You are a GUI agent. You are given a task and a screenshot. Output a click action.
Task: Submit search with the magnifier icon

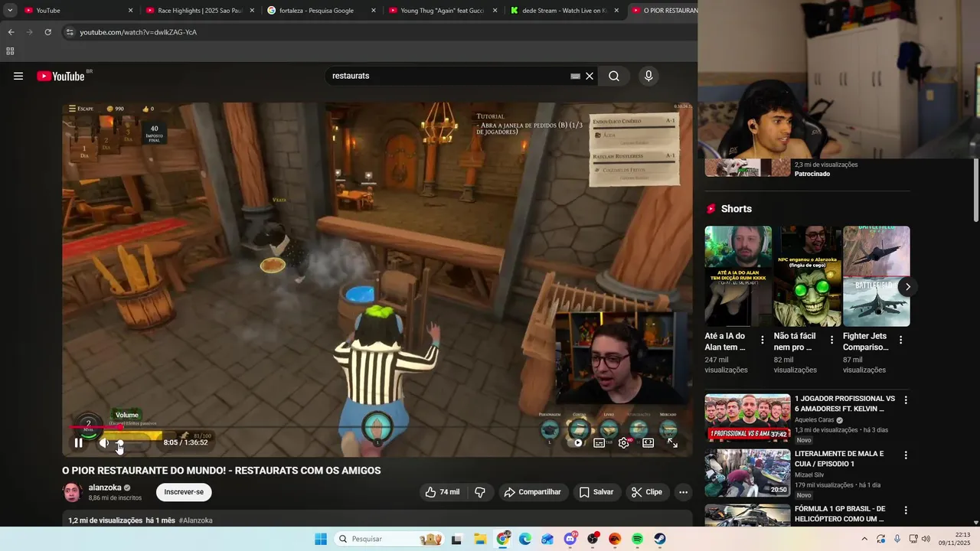tap(614, 76)
